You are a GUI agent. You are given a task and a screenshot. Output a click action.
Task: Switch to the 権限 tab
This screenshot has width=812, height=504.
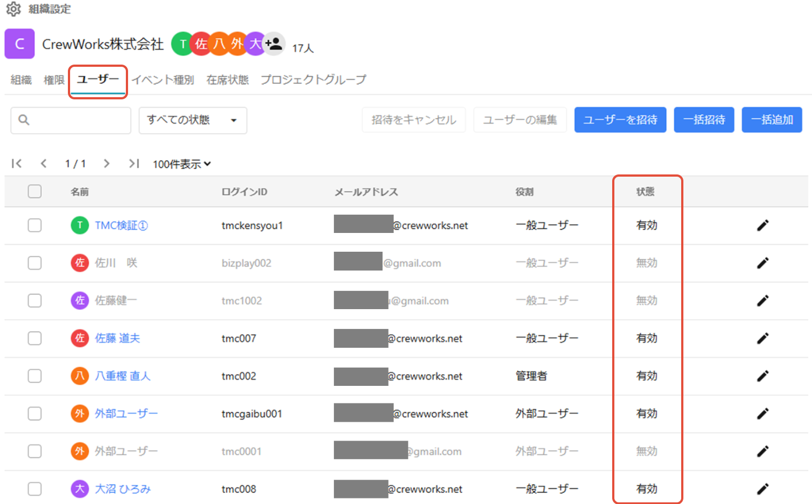tap(54, 80)
